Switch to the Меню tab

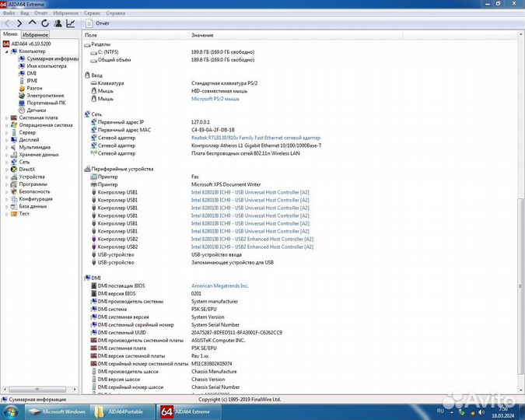pyautogui.click(x=10, y=34)
